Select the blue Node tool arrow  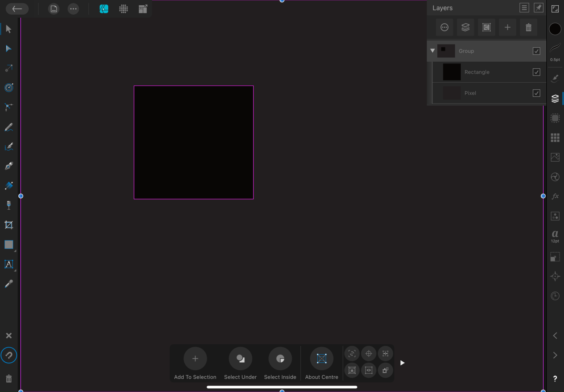click(9, 48)
